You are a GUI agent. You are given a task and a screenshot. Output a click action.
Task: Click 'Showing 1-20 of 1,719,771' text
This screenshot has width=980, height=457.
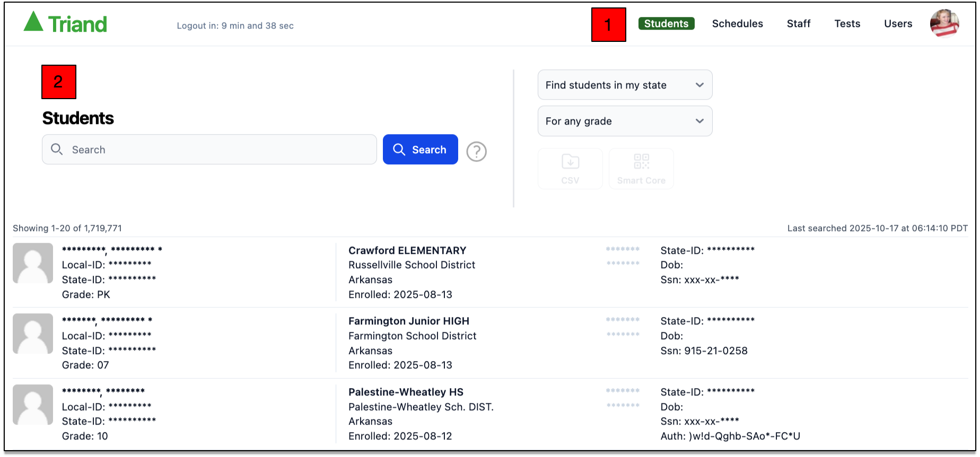[x=67, y=228]
